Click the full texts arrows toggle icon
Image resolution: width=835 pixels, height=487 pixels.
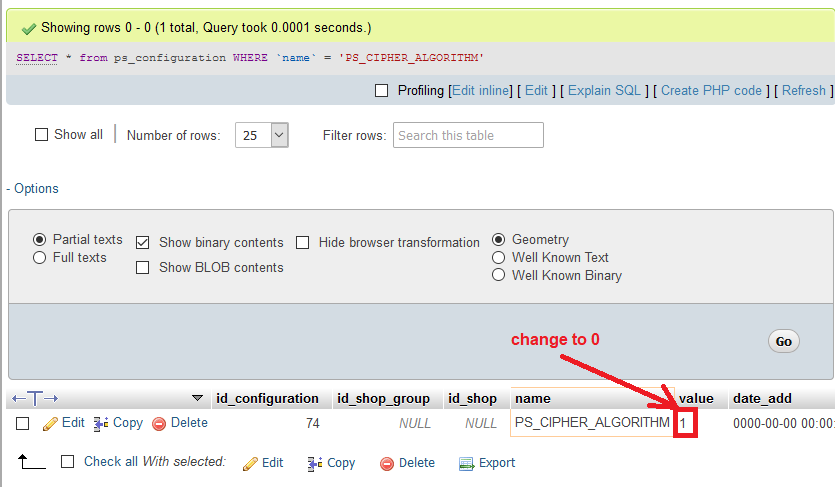tap(35, 398)
